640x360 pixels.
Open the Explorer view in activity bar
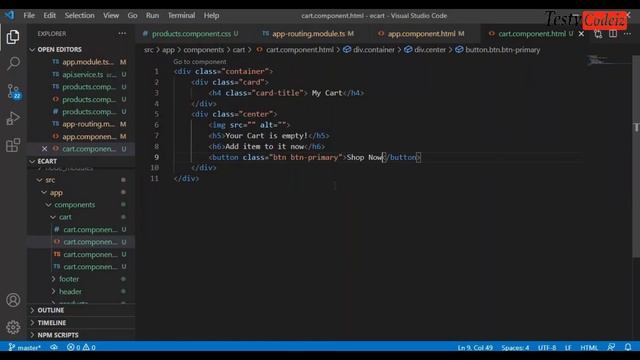[x=13, y=37]
